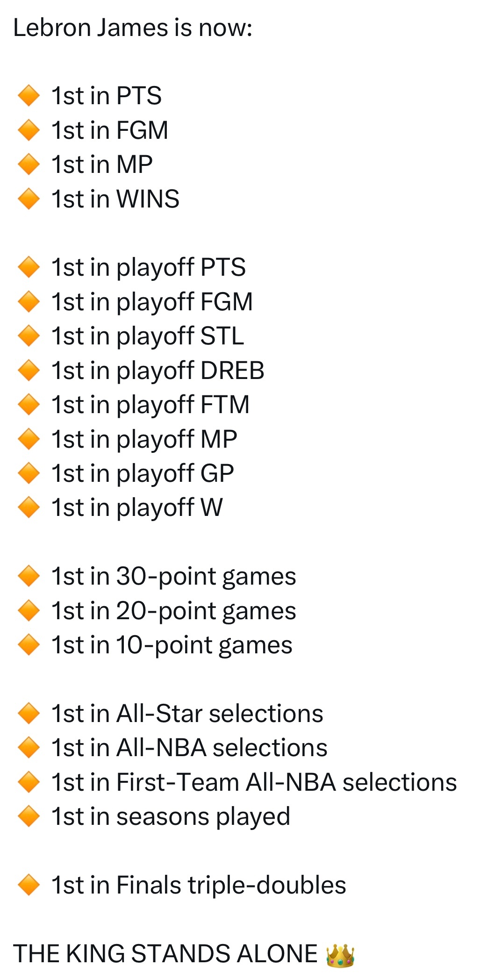Select the diamond next to "1st in seasons played"

pyautogui.click(x=29, y=816)
